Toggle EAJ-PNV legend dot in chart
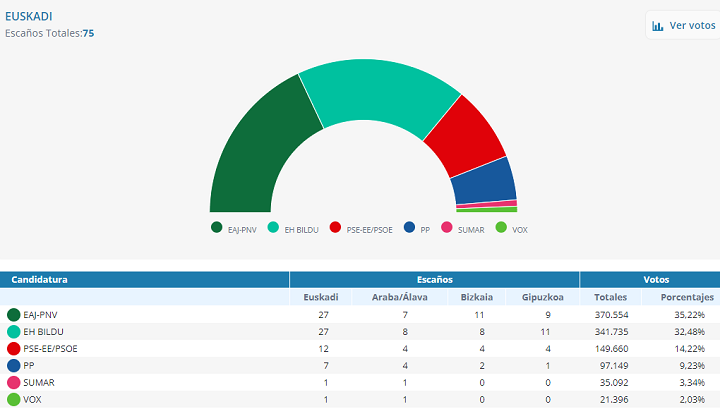The height and width of the screenshot is (409, 720). (x=216, y=228)
